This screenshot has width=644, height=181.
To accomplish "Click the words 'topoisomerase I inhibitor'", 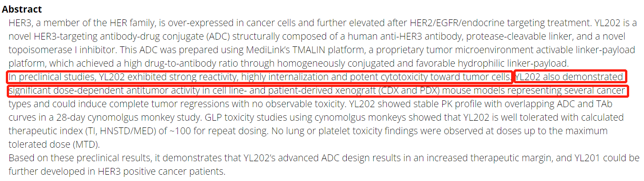I will click(x=64, y=50).
